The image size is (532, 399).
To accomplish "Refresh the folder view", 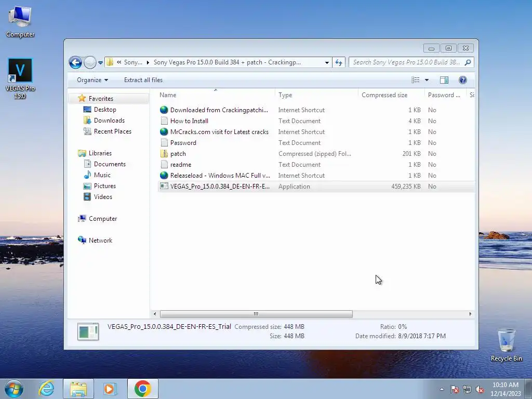I will 339,62.
